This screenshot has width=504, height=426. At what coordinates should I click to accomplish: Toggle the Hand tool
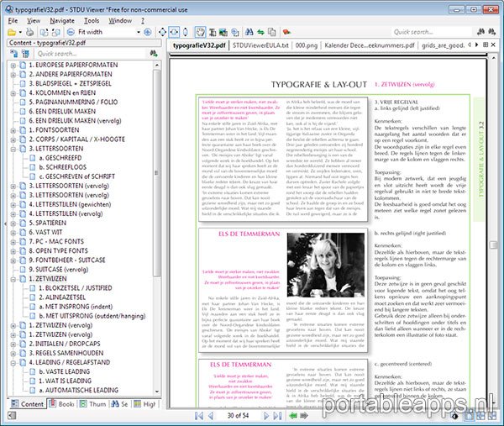pyautogui.click(x=200, y=32)
